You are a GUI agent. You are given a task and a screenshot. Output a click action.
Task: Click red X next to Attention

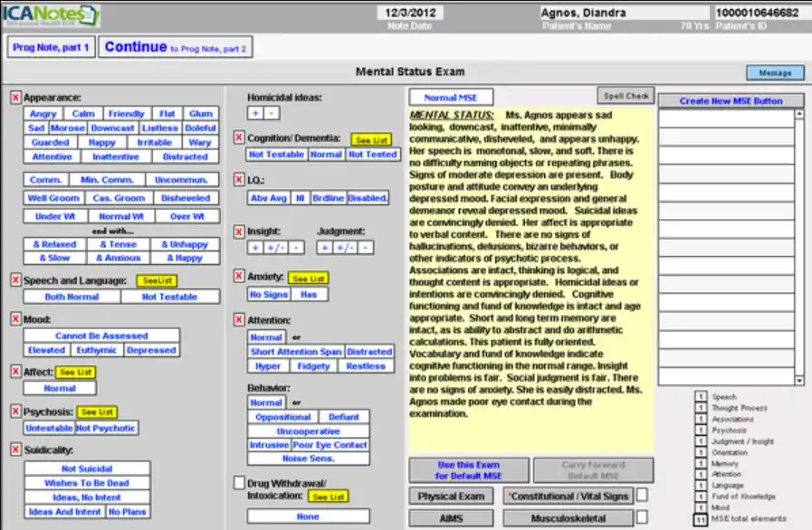click(240, 319)
